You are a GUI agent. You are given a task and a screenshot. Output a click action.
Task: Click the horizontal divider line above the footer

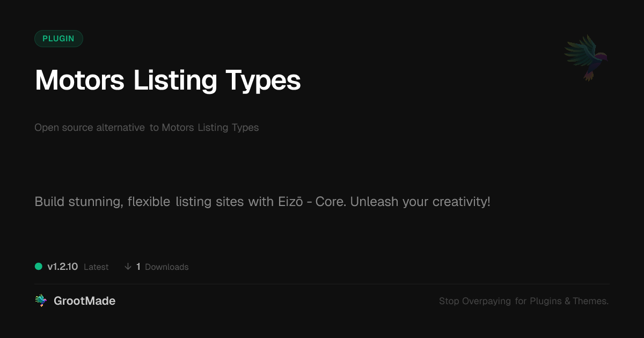pos(322,284)
